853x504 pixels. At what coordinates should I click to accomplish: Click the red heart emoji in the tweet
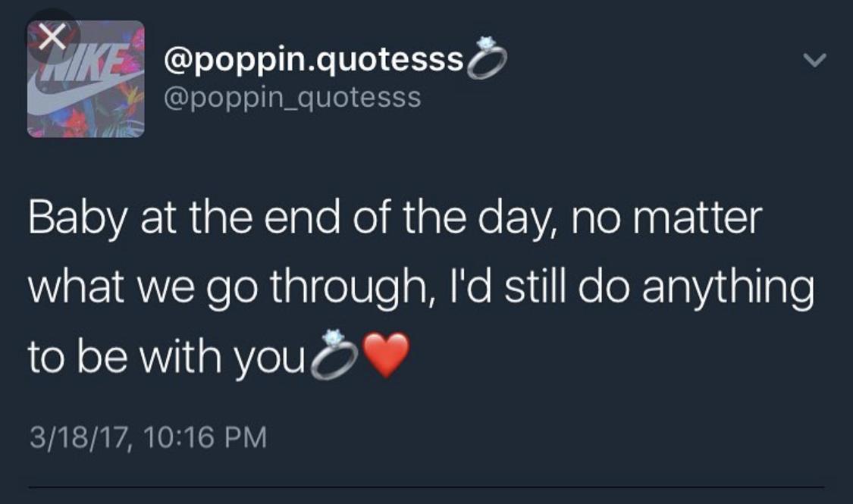pos(386,355)
